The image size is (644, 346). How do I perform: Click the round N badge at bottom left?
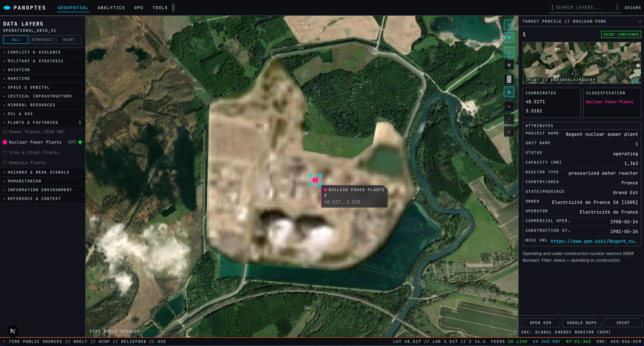13,331
